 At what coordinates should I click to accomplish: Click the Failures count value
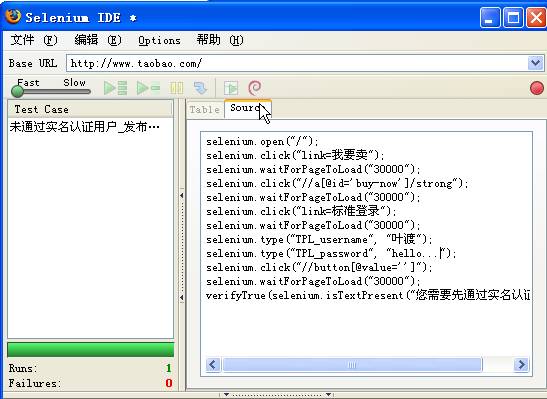click(169, 383)
